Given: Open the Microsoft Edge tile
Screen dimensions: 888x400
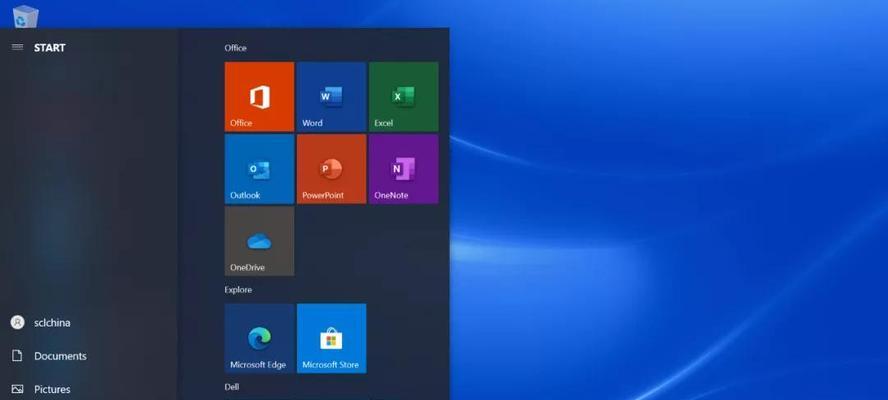Looking at the screenshot, I should [x=259, y=338].
